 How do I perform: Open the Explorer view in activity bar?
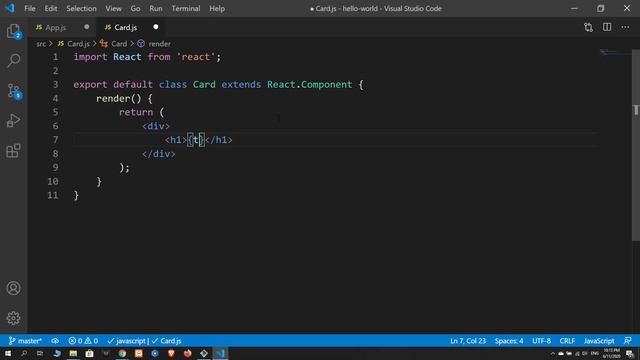click(13, 31)
